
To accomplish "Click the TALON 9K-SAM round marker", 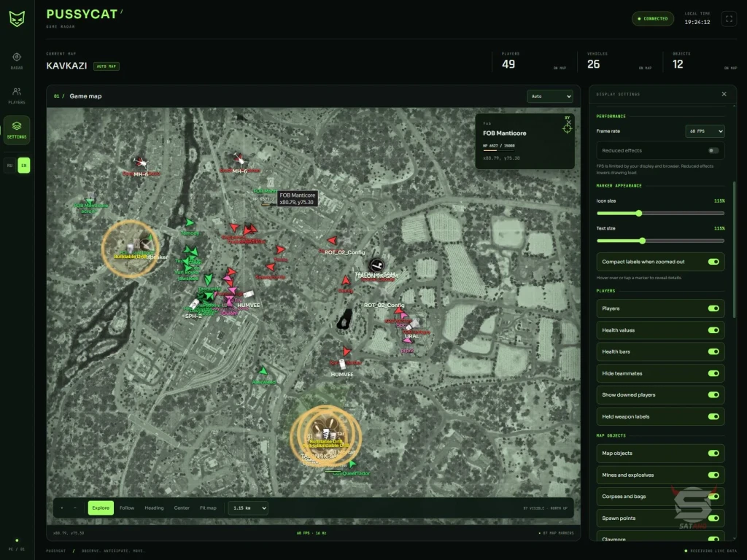I will (376, 265).
